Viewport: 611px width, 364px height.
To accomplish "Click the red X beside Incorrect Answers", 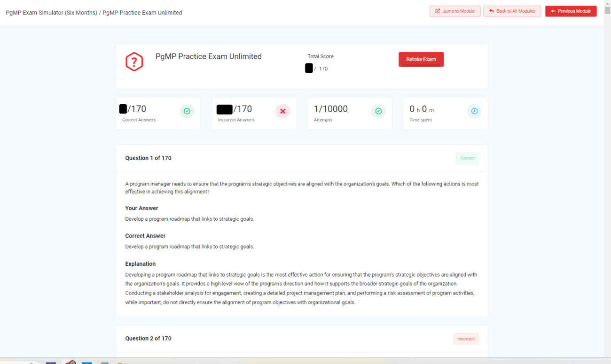I will (x=282, y=111).
